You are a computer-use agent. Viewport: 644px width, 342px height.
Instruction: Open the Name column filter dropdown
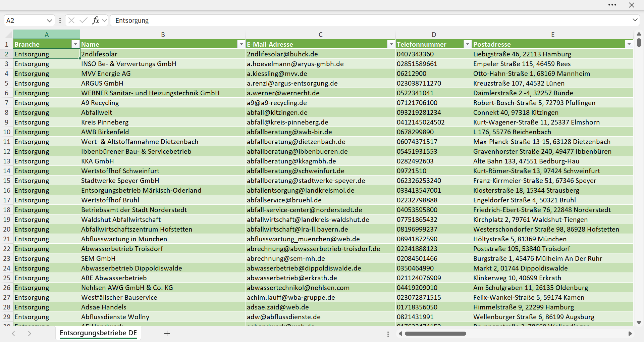point(241,44)
